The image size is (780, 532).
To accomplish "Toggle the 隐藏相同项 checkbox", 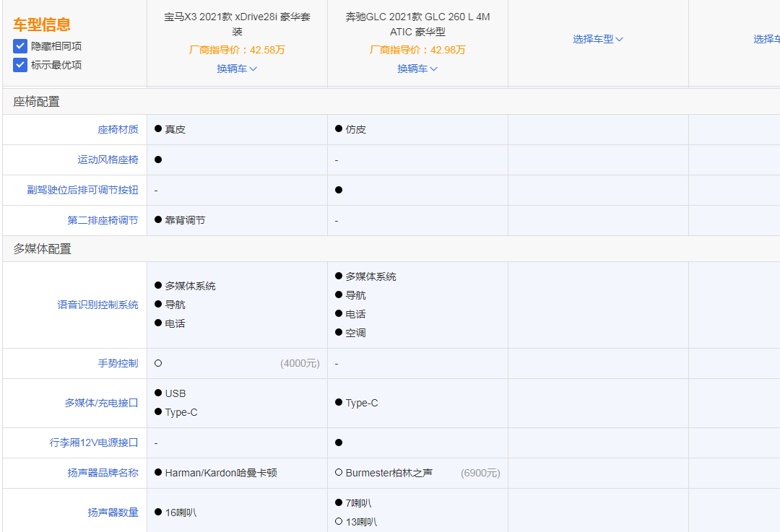I will (20, 46).
